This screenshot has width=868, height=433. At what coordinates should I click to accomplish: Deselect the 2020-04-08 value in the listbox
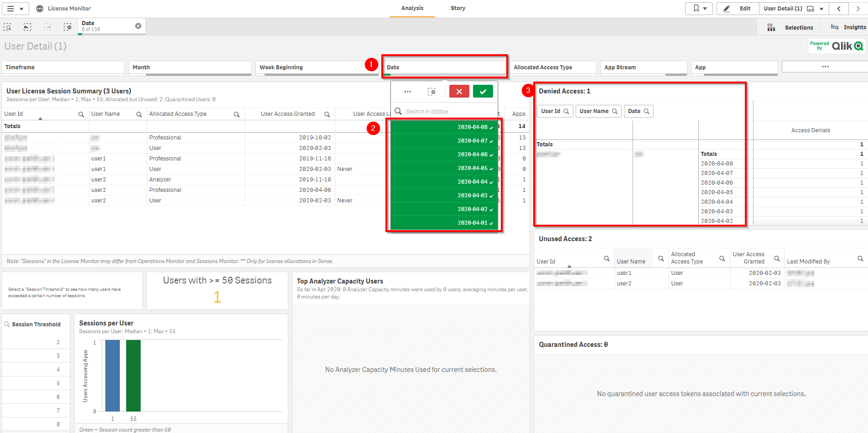click(443, 127)
